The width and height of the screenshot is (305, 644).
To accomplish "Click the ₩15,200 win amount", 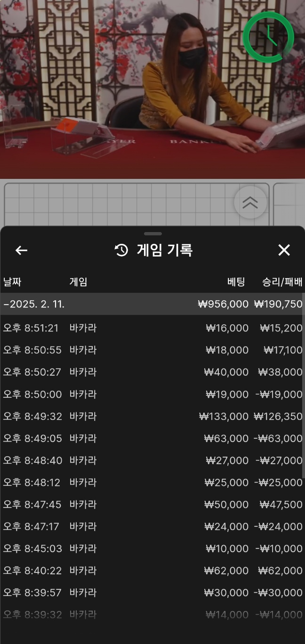I will pyautogui.click(x=281, y=328).
